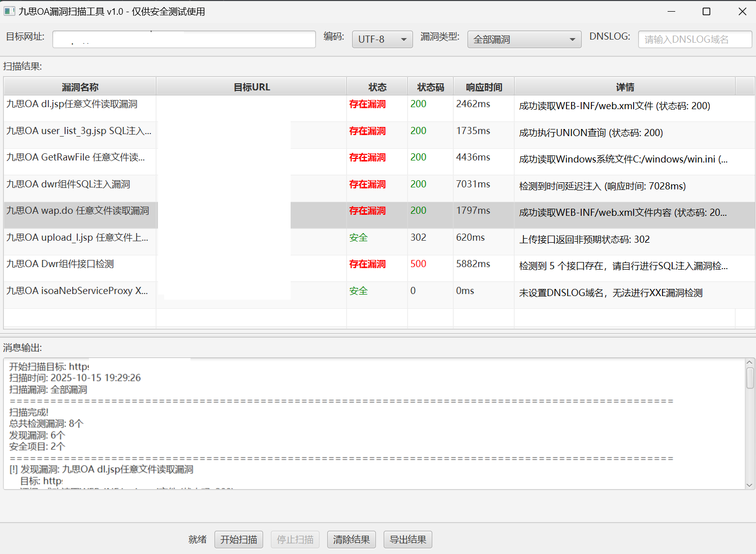Click 存在漏洞 status in Dwr组件接口检测 row
This screenshot has height=554, width=756.
click(x=367, y=264)
